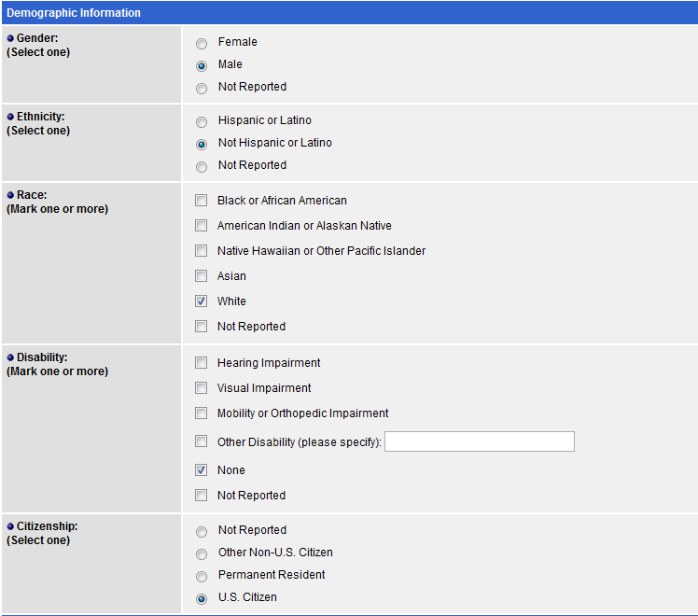
Task: Choose Not Reported for gender
Action: point(202,89)
